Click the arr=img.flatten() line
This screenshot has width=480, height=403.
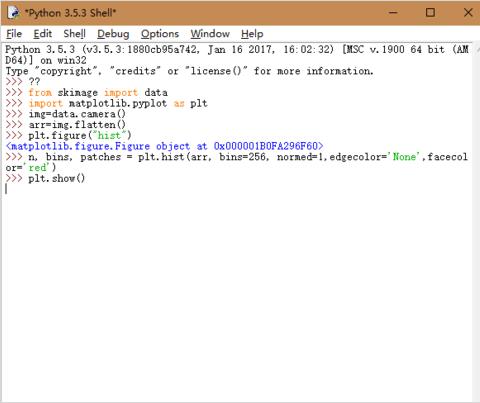[x=77, y=125]
